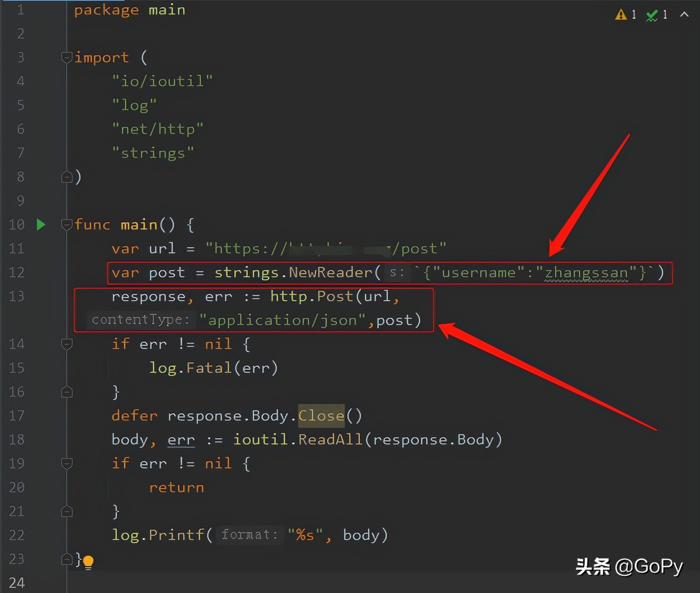
Task: Click ioutil.ReadAll function call
Action: click(298, 440)
